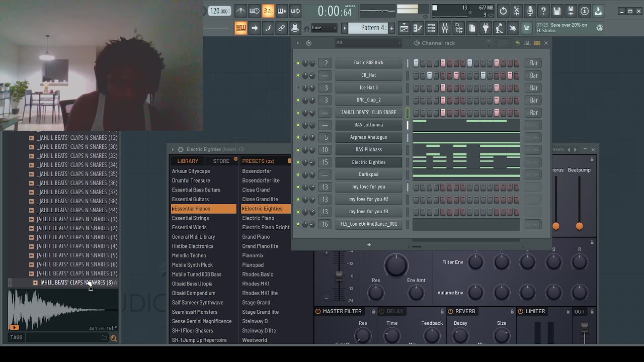The width and height of the screenshot is (644, 362).
Task: Select the Arpman Analogue channel button
Action: (369, 137)
